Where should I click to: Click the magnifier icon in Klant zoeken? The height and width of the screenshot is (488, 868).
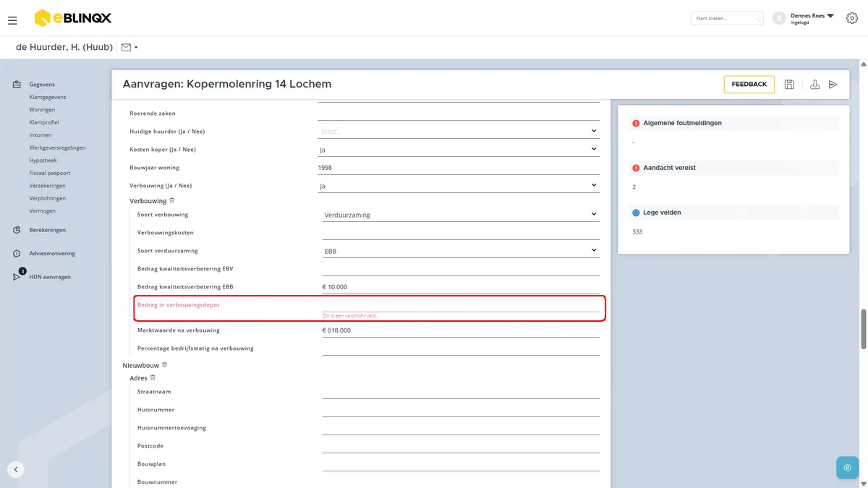click(x=757, y=18)
